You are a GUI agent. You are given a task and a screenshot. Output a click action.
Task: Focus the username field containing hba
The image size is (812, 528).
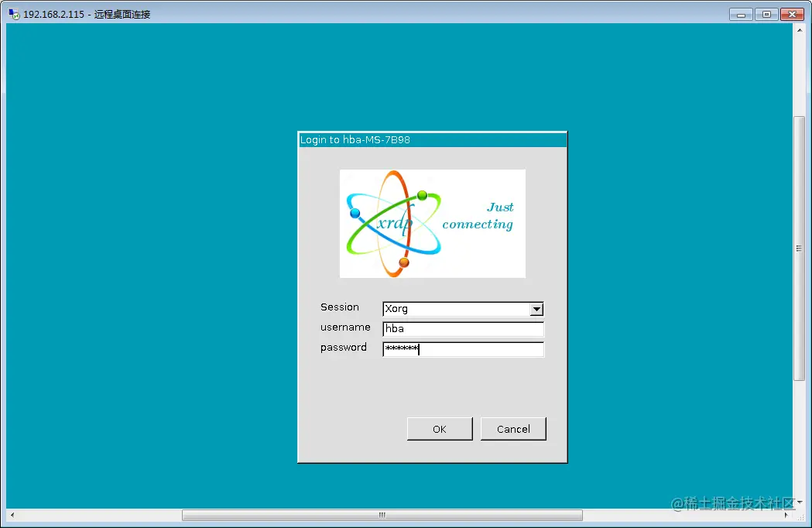pos(463,329)
